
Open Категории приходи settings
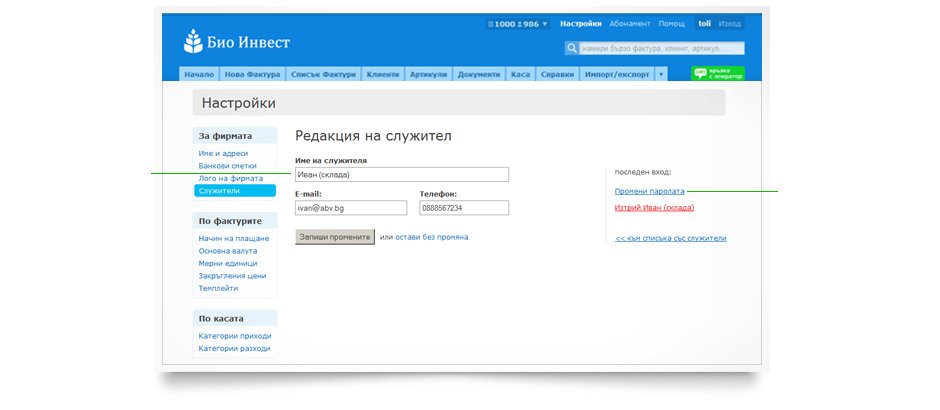(x=234, y=336)
